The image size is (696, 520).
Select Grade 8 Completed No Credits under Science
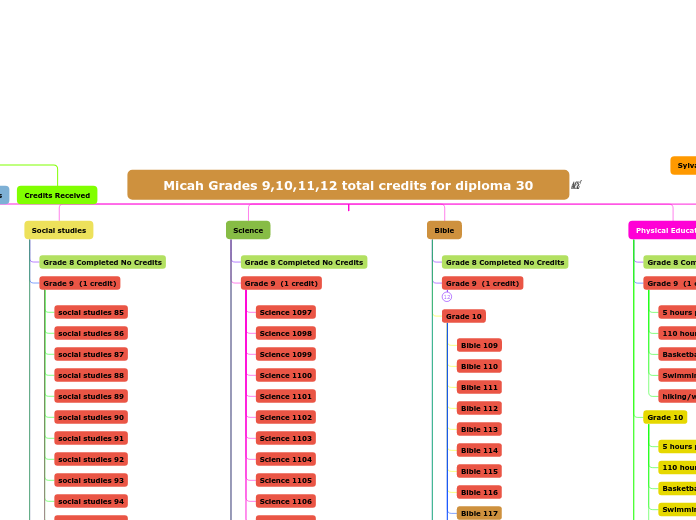[304, 262]
